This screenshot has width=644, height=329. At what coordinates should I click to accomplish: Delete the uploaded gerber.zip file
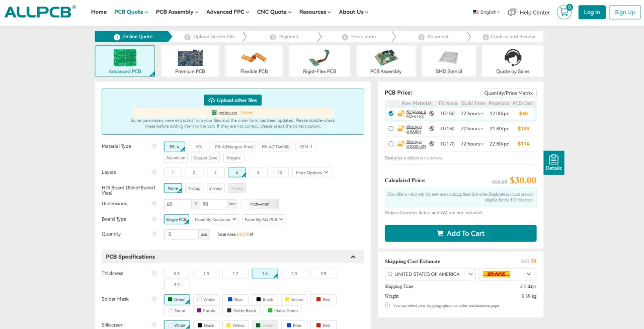[247, 113]
